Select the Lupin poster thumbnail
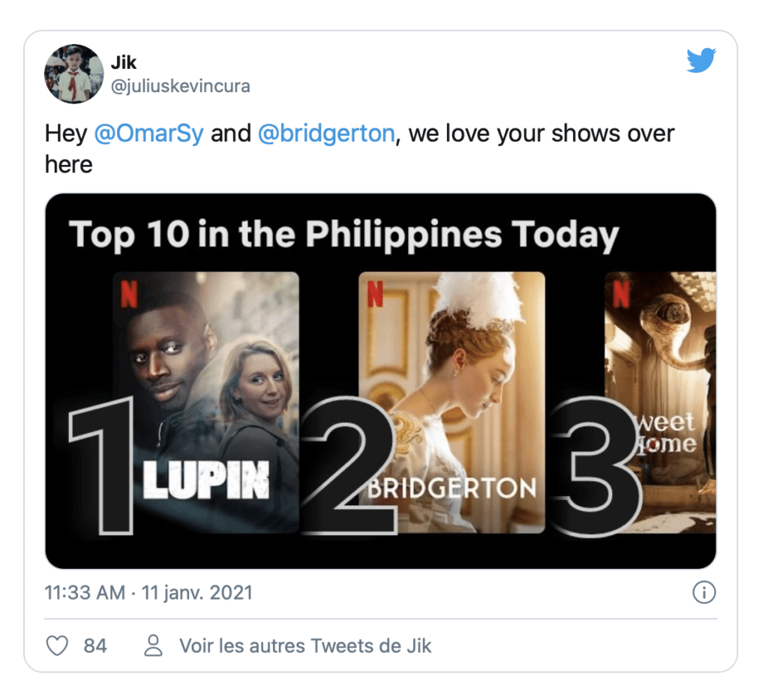Image resolution: width=768 pixels, height=700 pixels. 205,402
